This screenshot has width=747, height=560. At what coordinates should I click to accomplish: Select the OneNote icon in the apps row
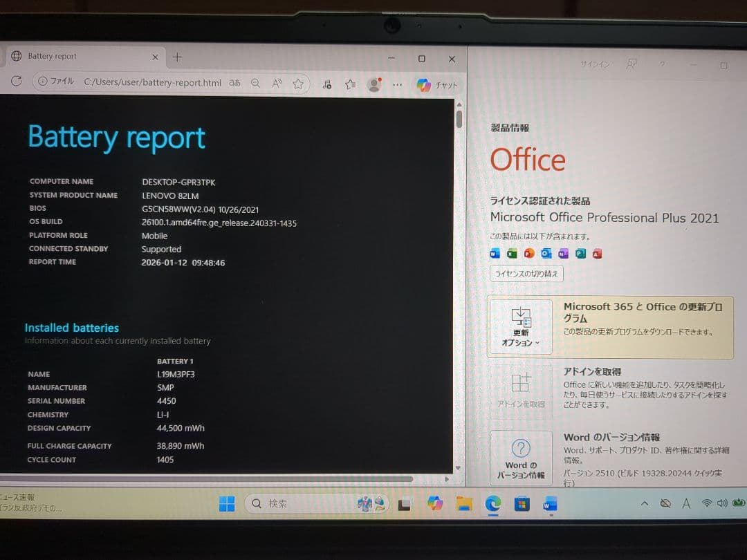562,254
